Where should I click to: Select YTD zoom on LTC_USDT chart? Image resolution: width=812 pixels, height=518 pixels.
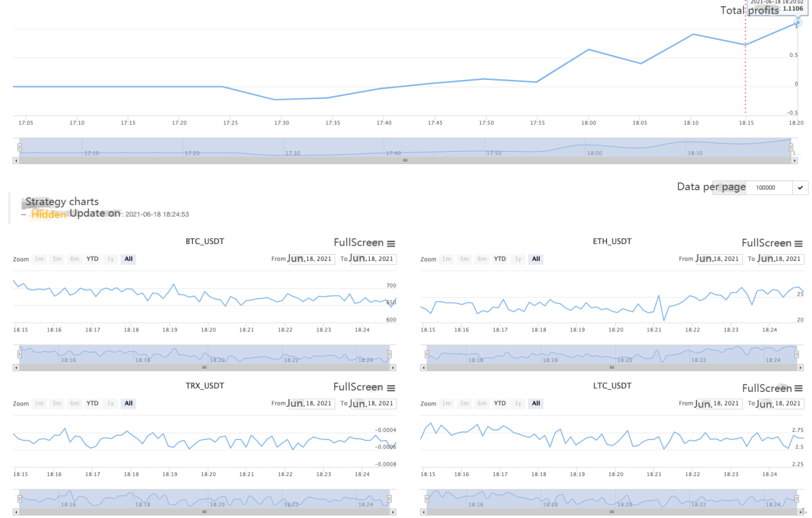point(500,404)
